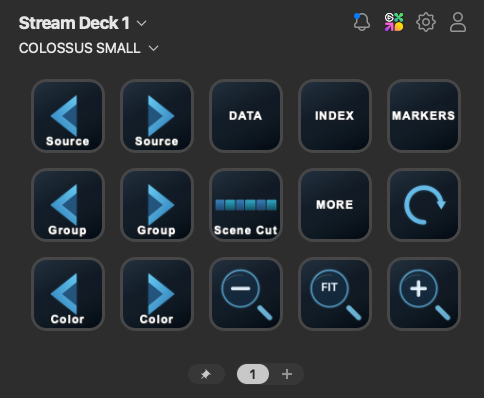The width and height of the screenshot is (484, 398).
Task: Click the previous Group arrow key
Action: [68, 205]
